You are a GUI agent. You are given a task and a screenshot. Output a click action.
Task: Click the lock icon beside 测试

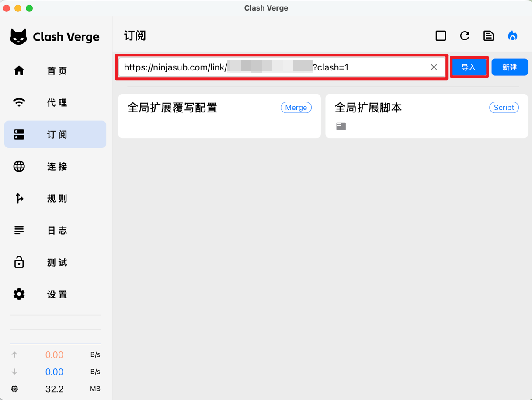[19, 262]
